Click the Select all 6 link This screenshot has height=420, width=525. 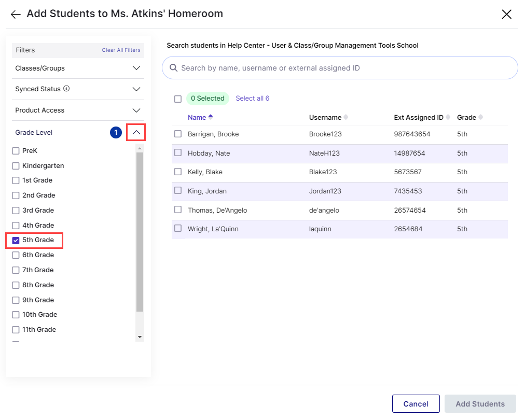pyautogui.click(x=252, y=99)
